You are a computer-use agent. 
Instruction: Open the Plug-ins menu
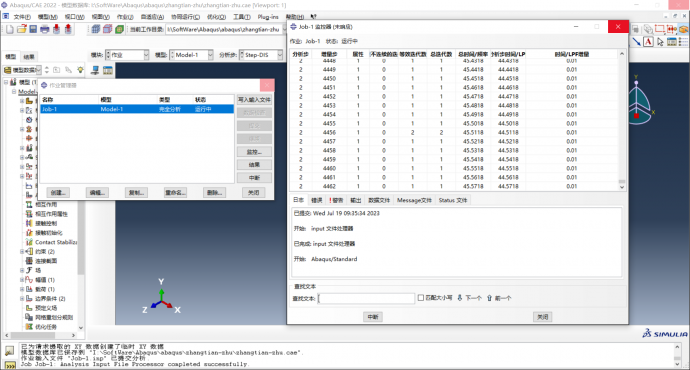[268, 17]
